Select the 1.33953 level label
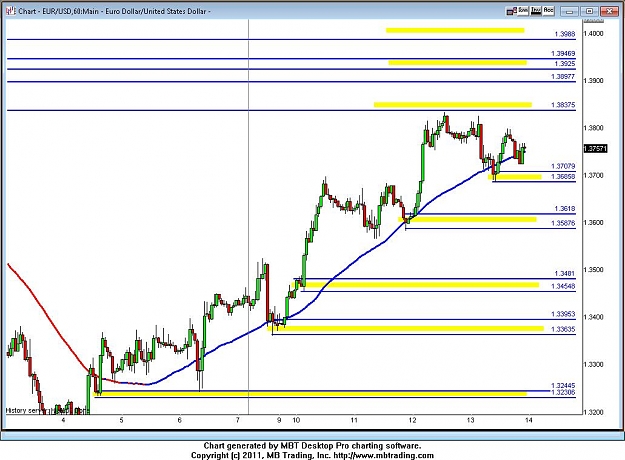The image size is (625, 460). pyautogui.click(x=563, y=314)
